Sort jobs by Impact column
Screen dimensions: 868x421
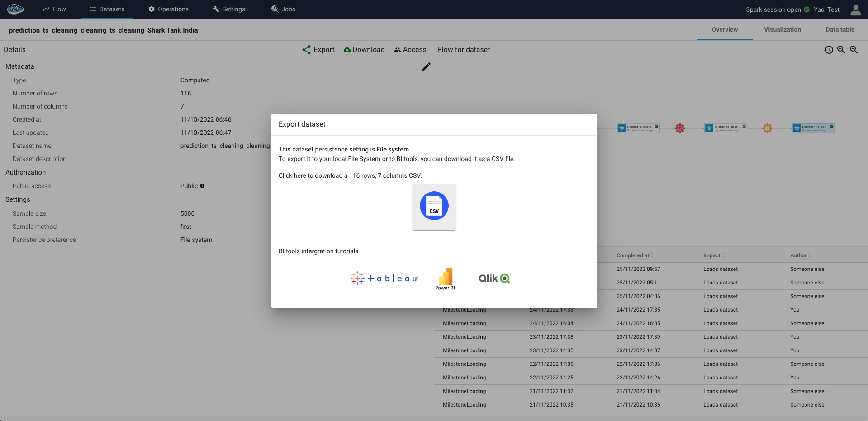coord(714,255)
